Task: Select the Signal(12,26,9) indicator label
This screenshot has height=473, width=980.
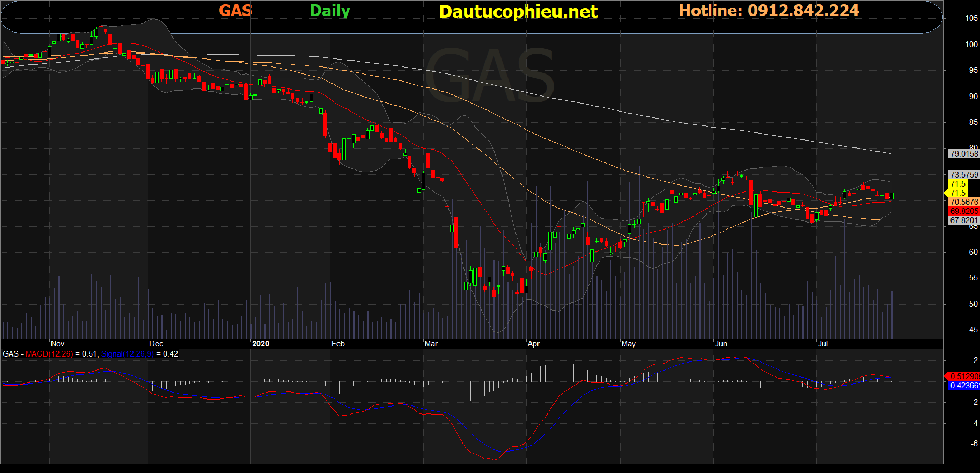Action: 127,354
